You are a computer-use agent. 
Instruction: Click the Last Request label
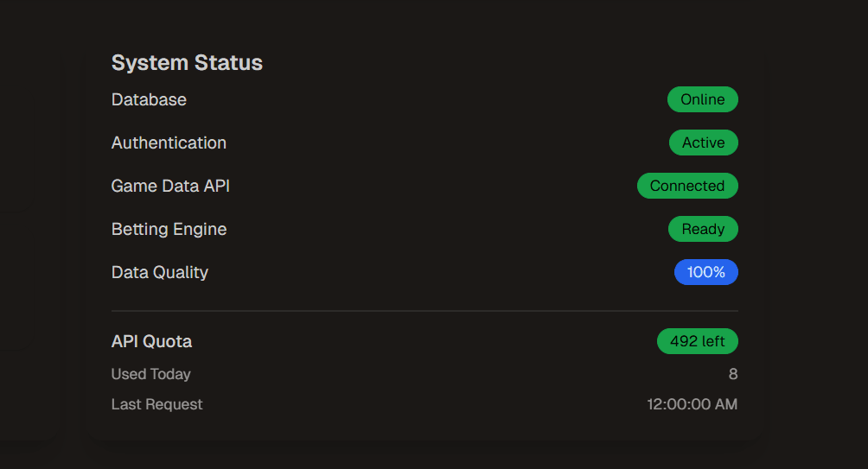pyautogui.click(x=156, y=404)
